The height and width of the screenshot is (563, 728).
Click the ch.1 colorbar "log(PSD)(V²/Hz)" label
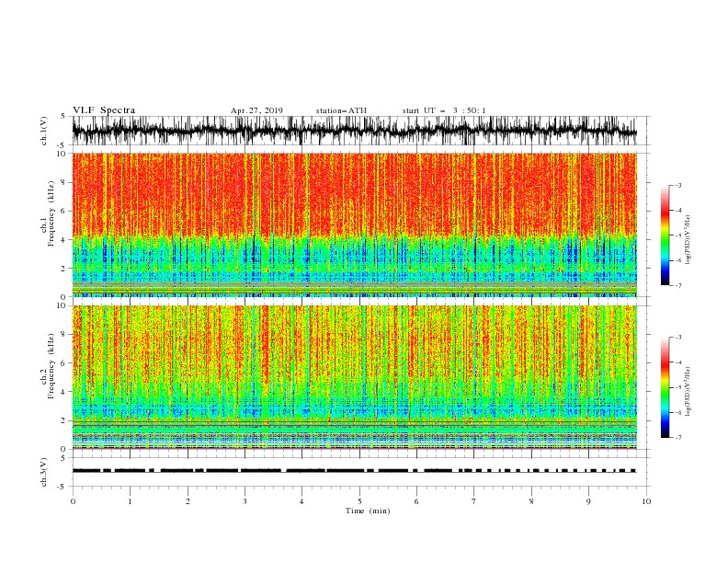(x=688, y=240)
